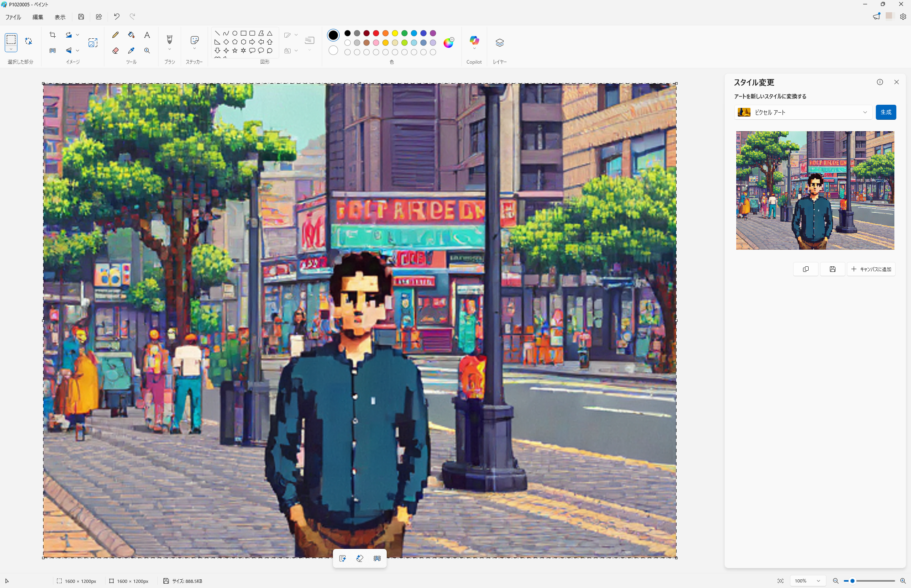This screenshot has width=911, height=588.
Task: Click the Magnifier zoom tool
Action: tap(147, 51)
